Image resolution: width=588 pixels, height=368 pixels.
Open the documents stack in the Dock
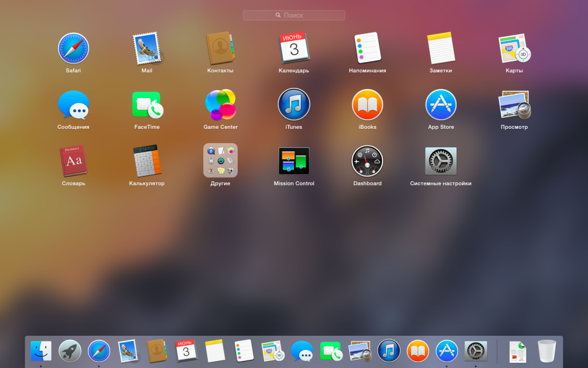pos(517,352)
